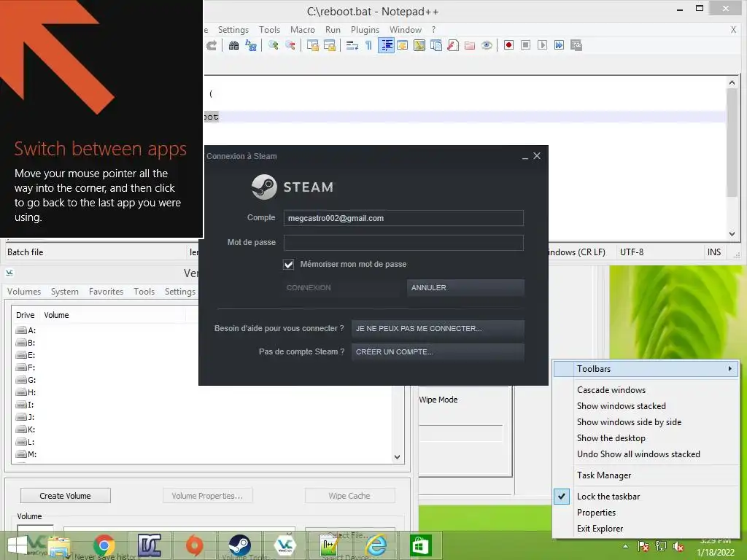Screen dimensions: 747x560
Task: Select Show the desktop
Action: coord(611,438)
